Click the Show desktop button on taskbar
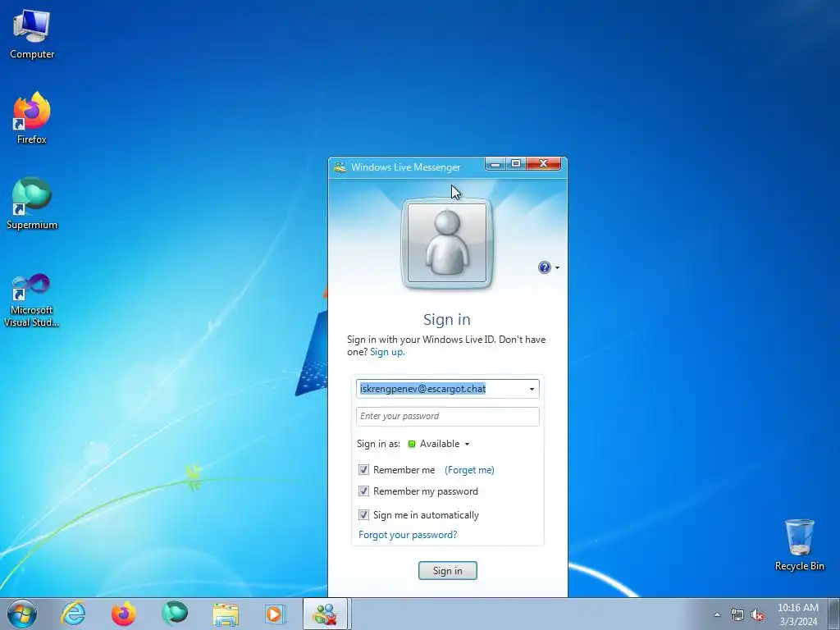This screenshot has height=630, width=840. click(x=834, y=614)
